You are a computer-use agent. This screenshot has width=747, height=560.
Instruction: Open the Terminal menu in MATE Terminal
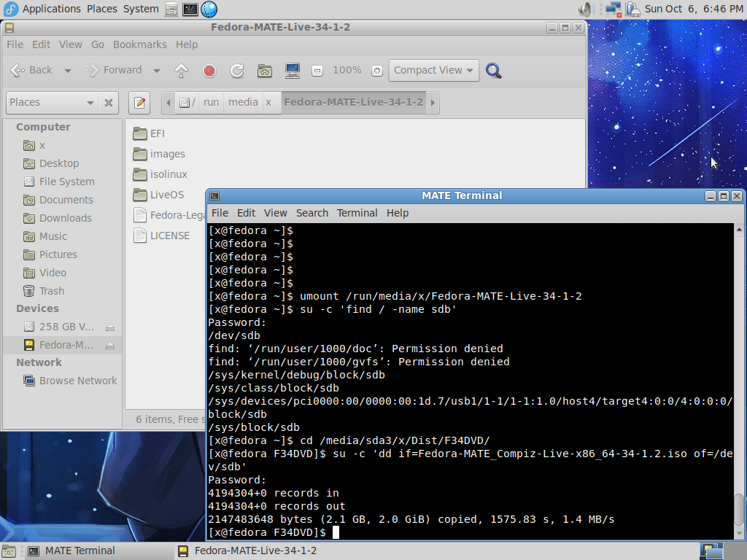tap(357, 213)
